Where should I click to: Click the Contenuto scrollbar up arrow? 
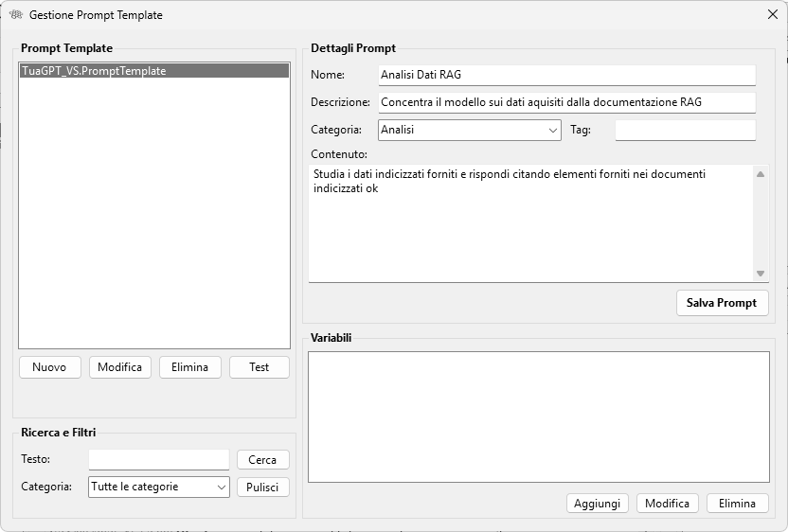[x=761, y=174]
